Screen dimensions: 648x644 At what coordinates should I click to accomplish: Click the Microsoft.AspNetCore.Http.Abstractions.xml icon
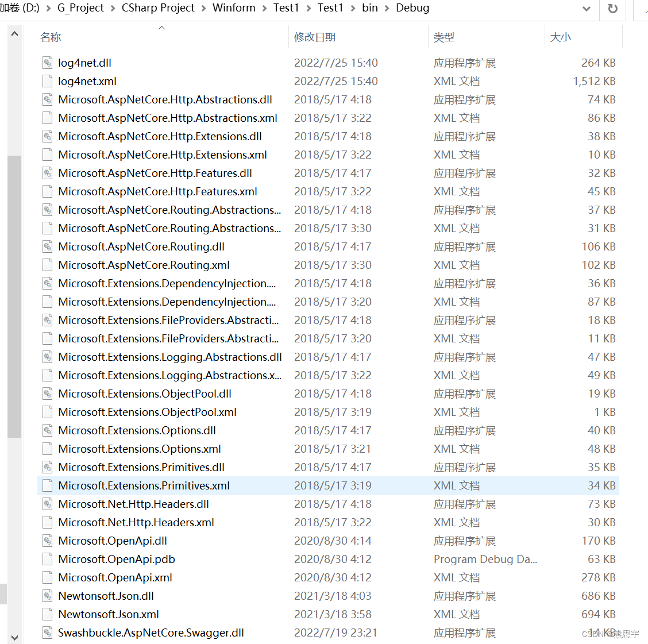pyautogui.click(x=48, y=118)
